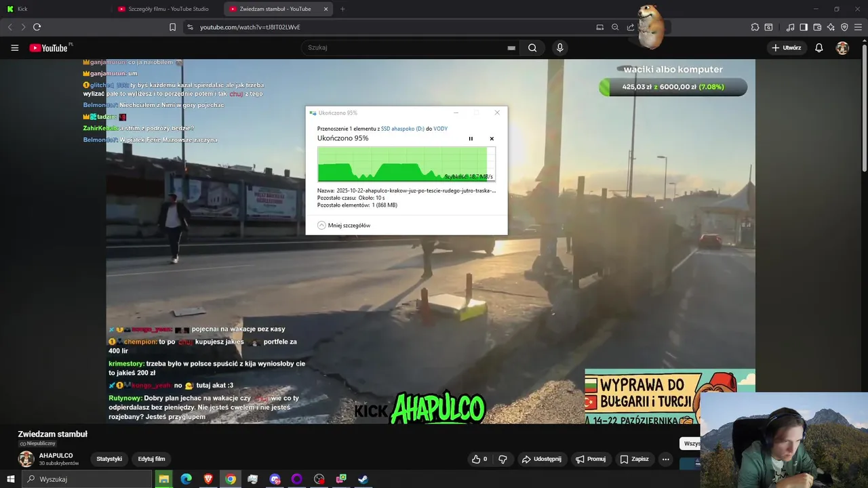
Task: Open the YouTube guide hamburger menu
Action: click(14, 47)
